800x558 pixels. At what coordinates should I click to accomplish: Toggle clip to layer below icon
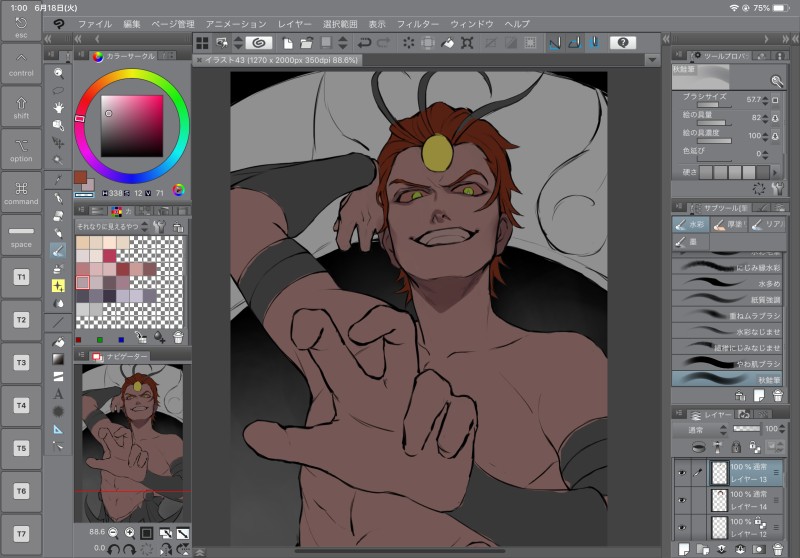(698, 447)
